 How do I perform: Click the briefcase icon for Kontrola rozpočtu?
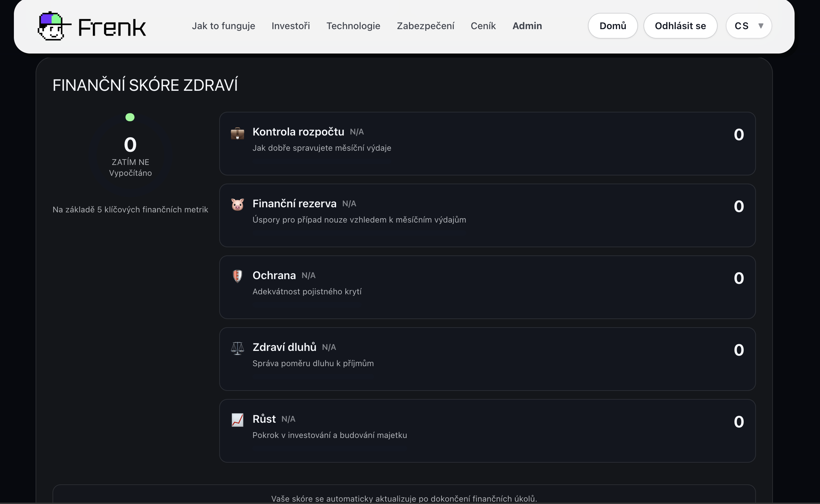tap(237, 133)
